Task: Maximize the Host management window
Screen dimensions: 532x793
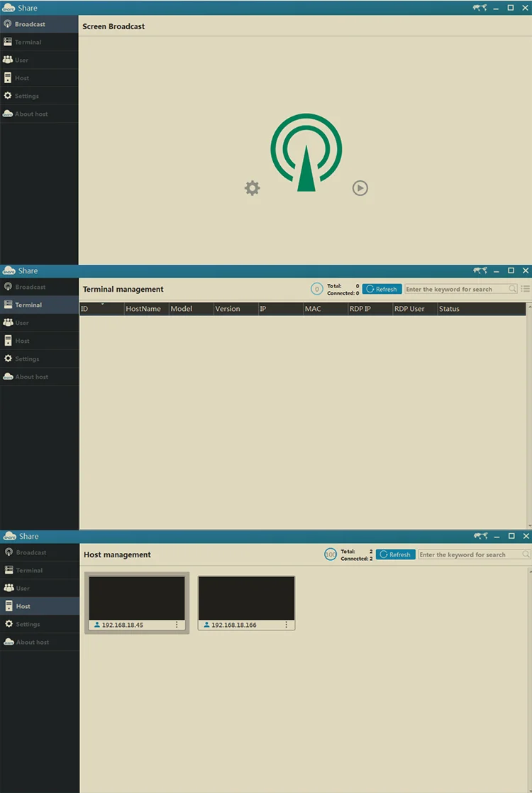Action: pos(511,535)
